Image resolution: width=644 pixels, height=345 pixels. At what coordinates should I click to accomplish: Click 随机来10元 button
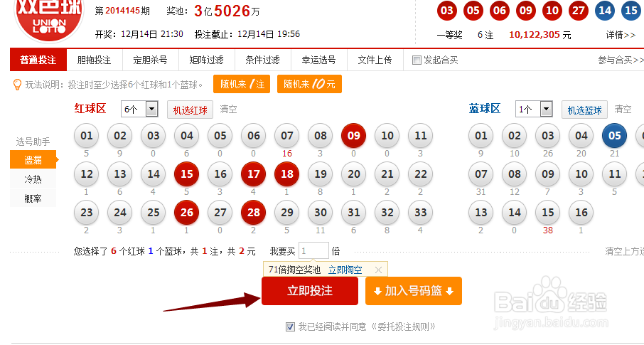coord(309,85)
